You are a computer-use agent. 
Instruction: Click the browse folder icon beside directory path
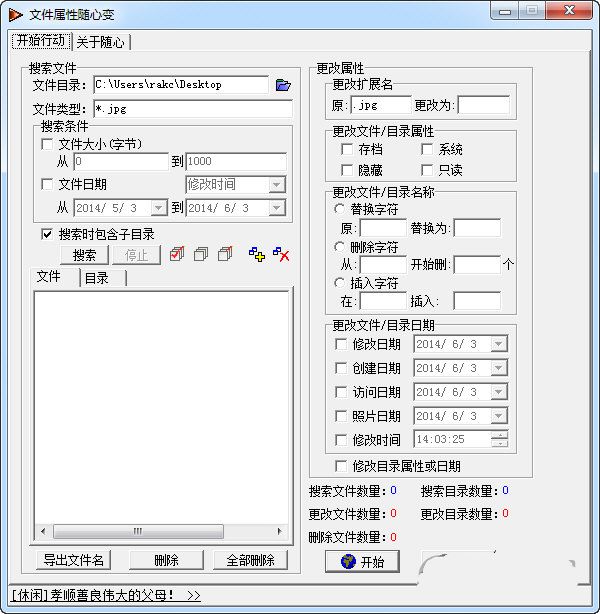tap(282, 85)
